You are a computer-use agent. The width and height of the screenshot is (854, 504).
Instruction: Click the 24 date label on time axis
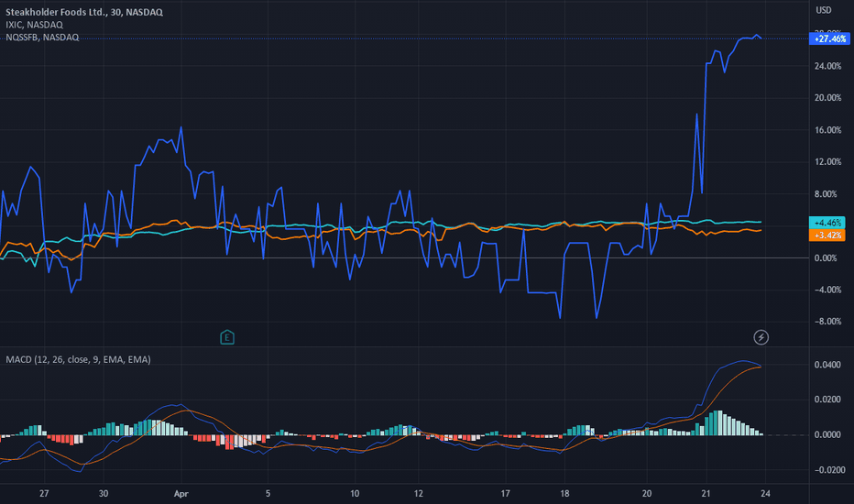click(765, 493)
